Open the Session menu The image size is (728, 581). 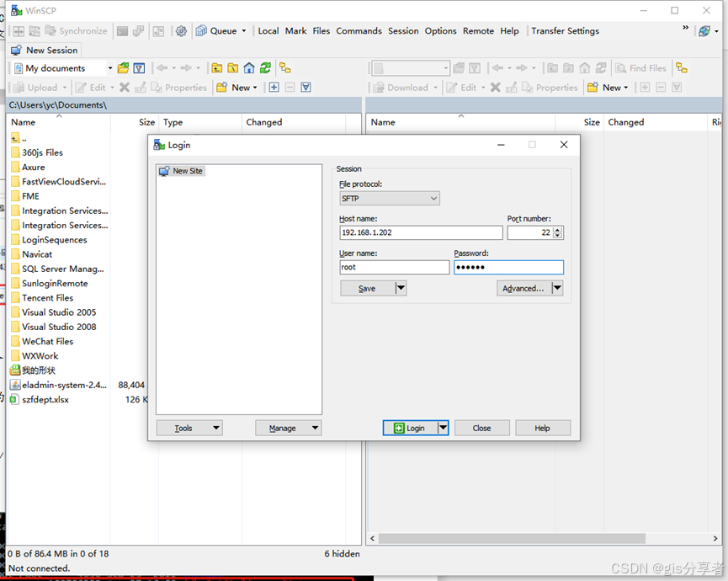[403, 31]
